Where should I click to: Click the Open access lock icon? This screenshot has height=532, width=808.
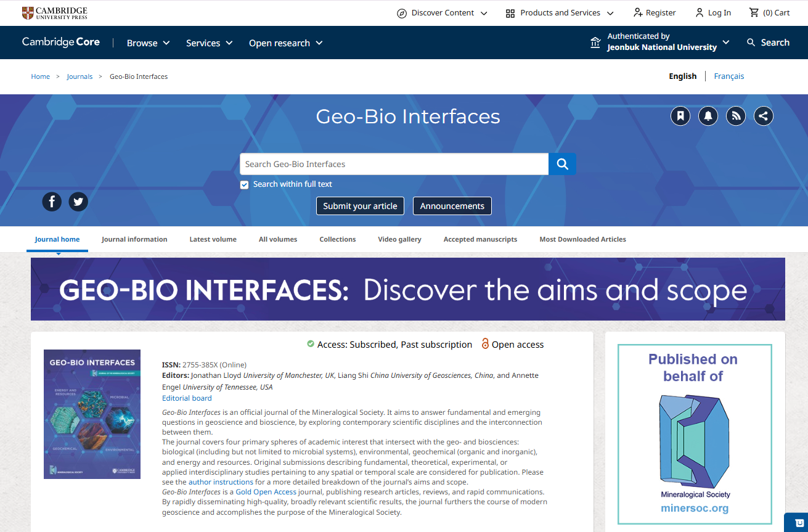[485, 344]
